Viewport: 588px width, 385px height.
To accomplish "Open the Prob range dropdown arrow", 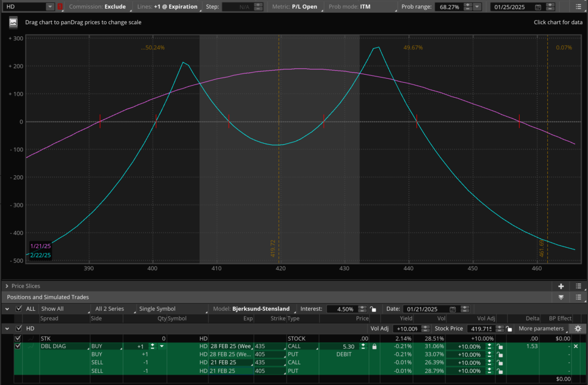I will [x=477, y=7].
